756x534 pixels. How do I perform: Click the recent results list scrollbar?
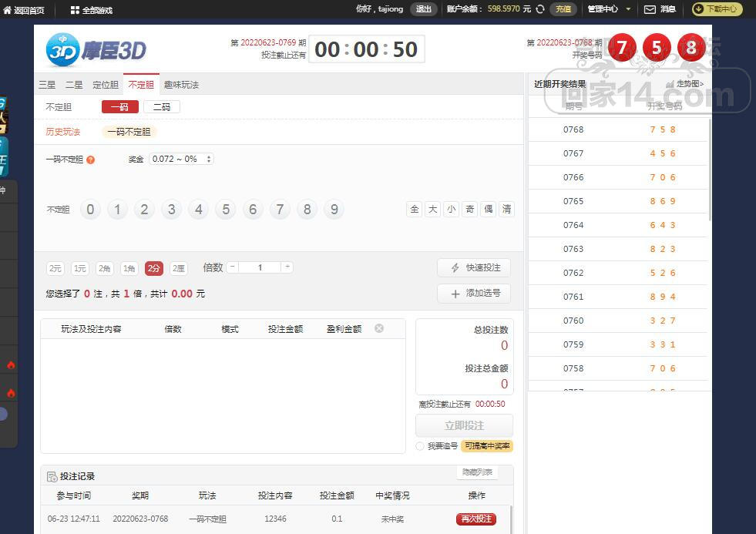[710, 170]
